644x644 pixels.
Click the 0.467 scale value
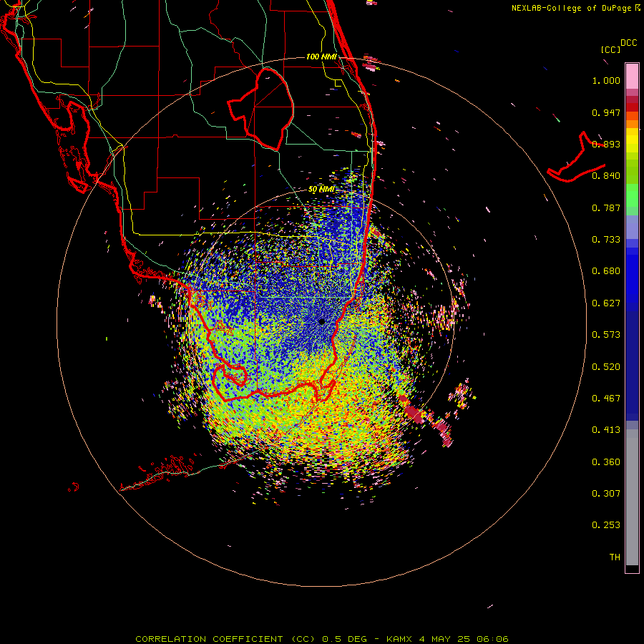tap(606, 399)
